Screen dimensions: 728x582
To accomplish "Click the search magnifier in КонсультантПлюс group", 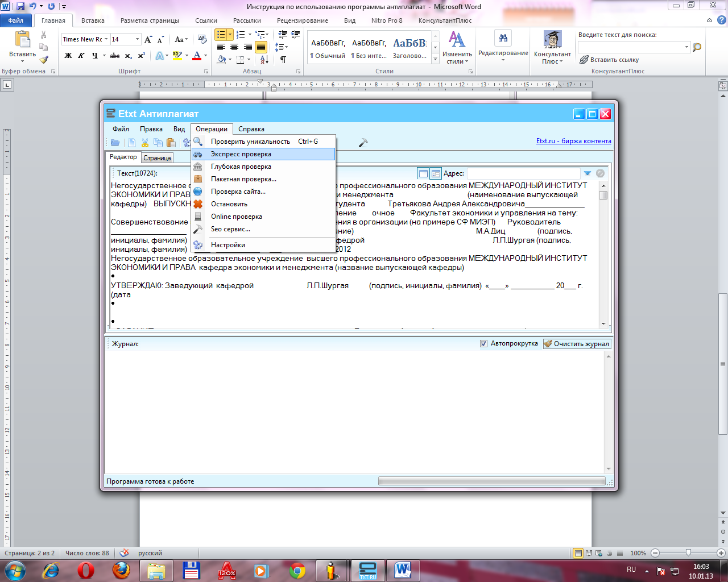I will (697, 47).
